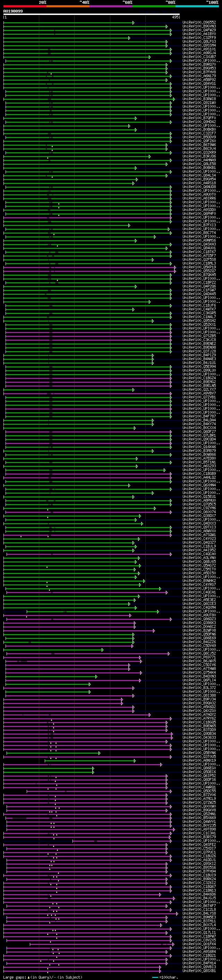Click hit label UniRef100_Q9TXI3
Image resolution: width=222 pixels, height=980 pixels.
click(x=199, y=527)
